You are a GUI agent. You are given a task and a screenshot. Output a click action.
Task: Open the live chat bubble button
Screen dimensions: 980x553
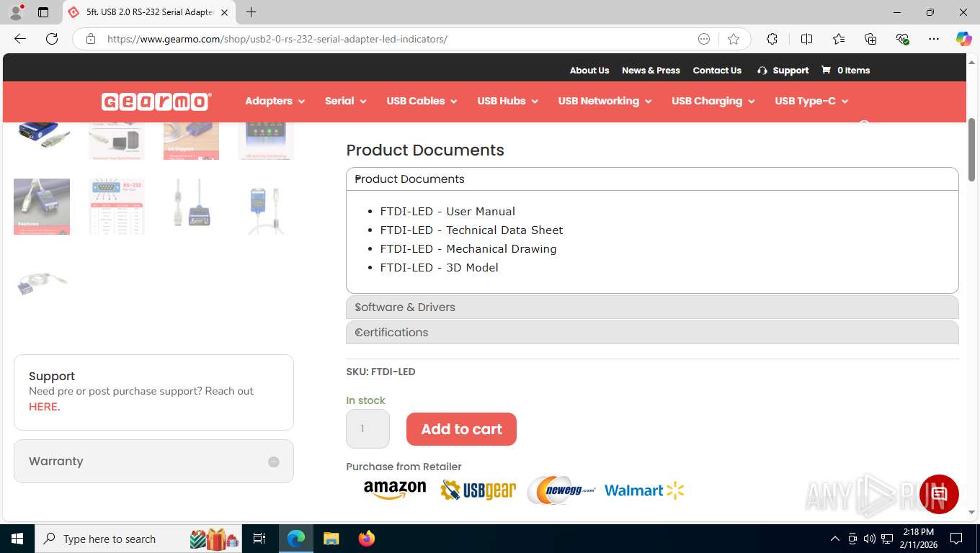(939, 494)
